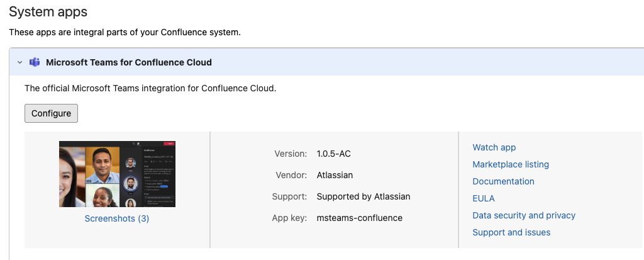
Task: Click the integral parts of Confluence sentence
Action: pos(125,32)
